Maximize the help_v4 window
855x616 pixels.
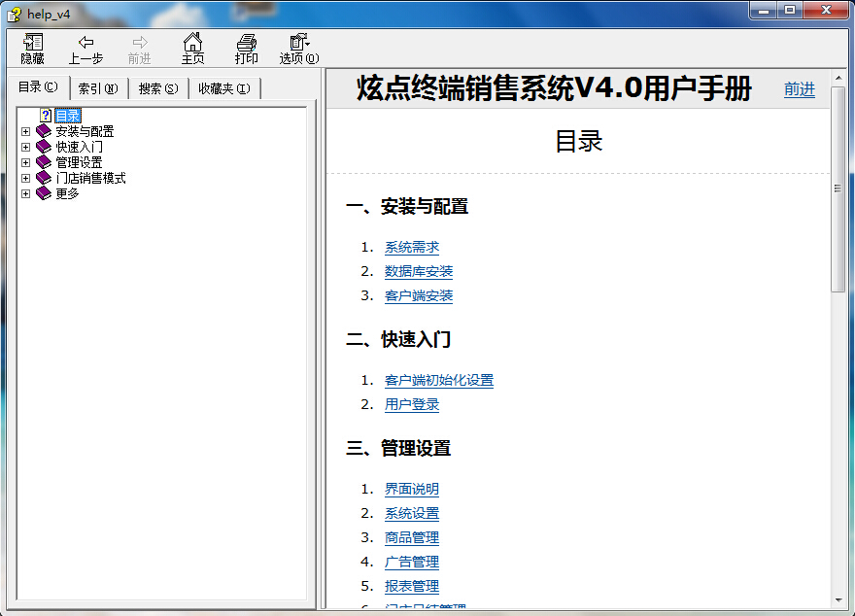point(790,11)
